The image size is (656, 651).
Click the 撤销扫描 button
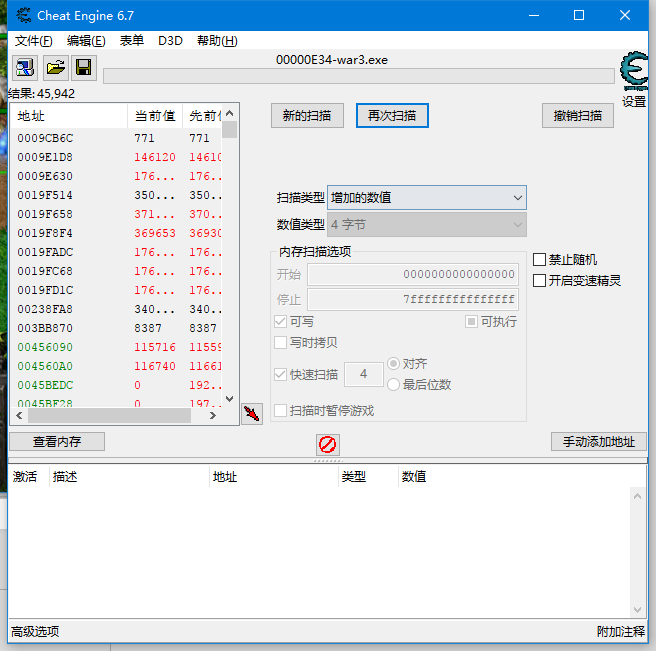point(578,115)
